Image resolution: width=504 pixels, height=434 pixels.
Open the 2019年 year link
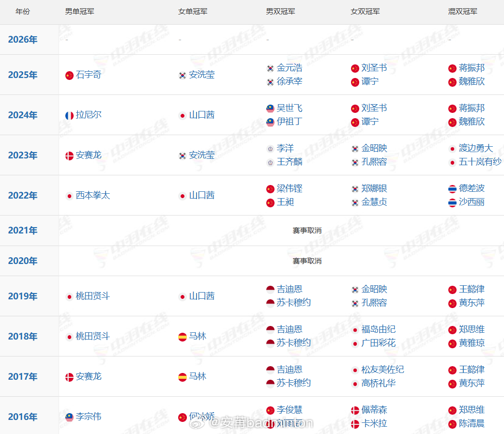click(23, 296)
